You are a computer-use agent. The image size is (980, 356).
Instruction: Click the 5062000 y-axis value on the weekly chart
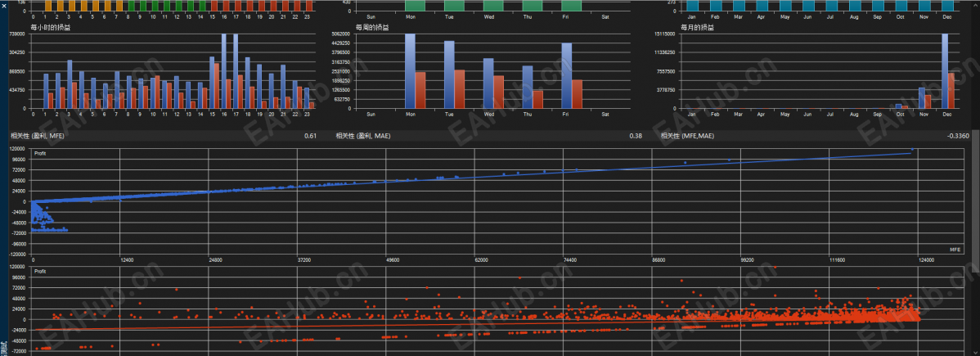tap(342, 34)
